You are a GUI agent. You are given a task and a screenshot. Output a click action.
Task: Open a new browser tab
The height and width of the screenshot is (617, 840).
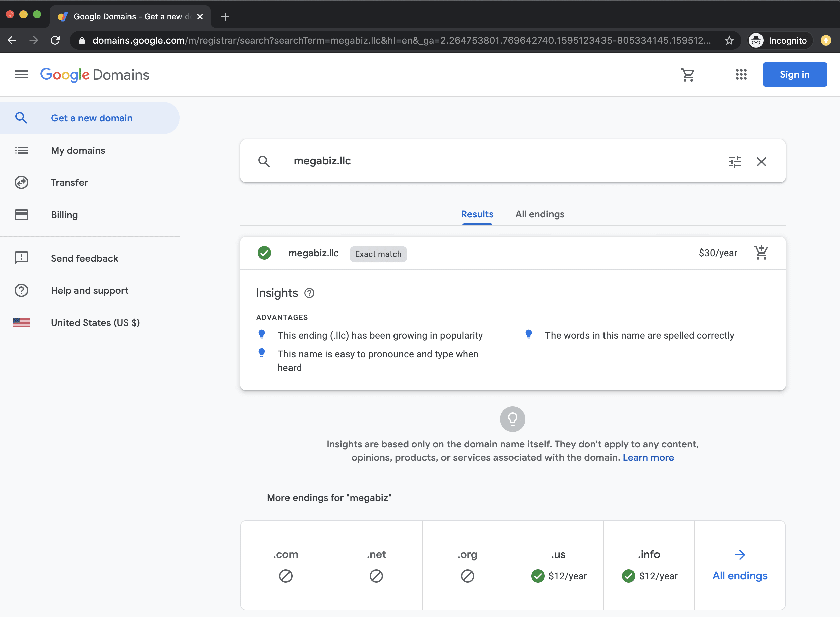point(225,17)
